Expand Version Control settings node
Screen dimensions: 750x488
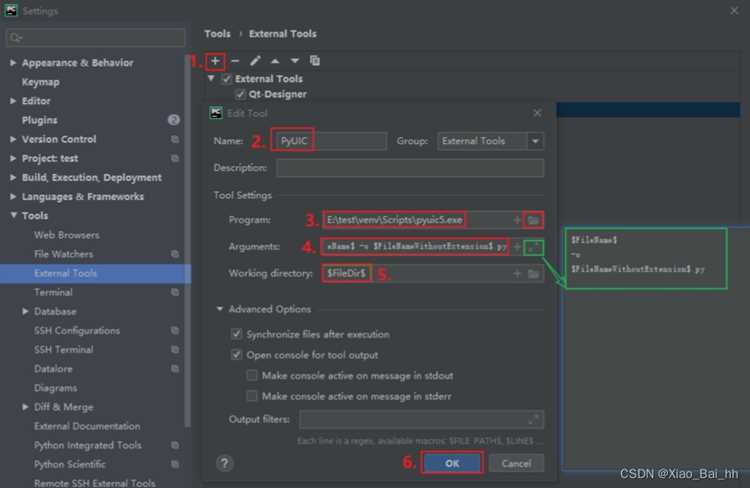[13, 139]
